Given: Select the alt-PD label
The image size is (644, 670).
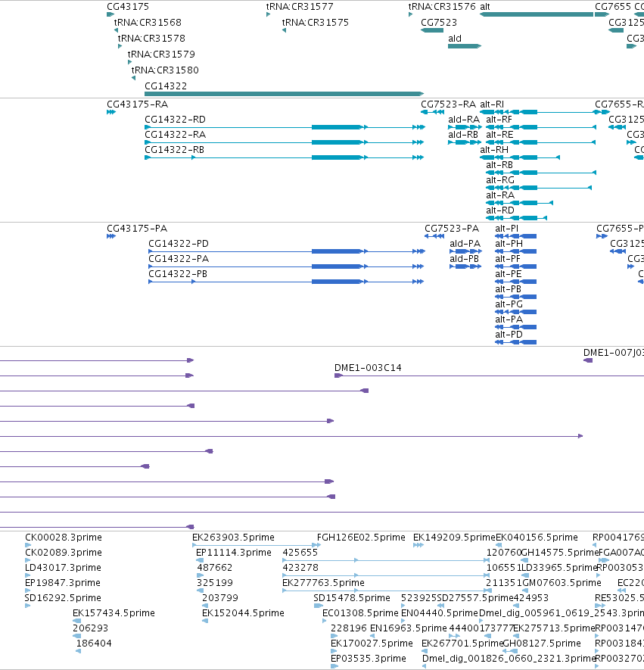Looking at the screenshot, I should tap(509, 335).
